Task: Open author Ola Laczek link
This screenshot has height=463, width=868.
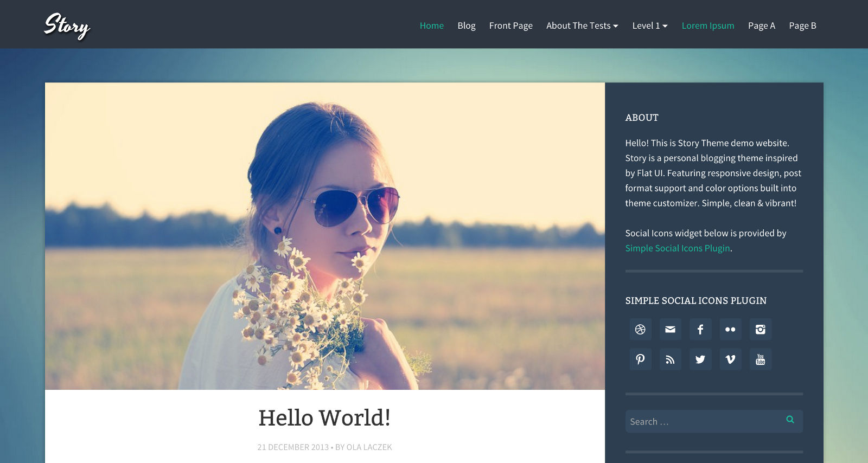Action: point(369,447)
